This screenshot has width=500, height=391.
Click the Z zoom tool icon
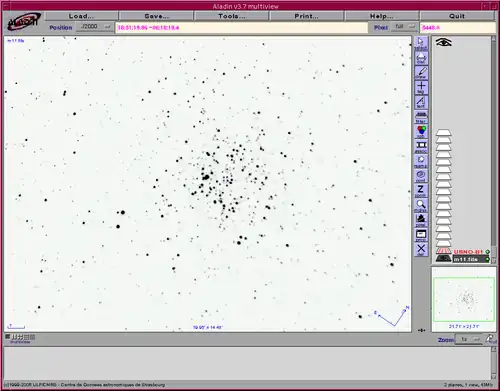pos(421,190)
